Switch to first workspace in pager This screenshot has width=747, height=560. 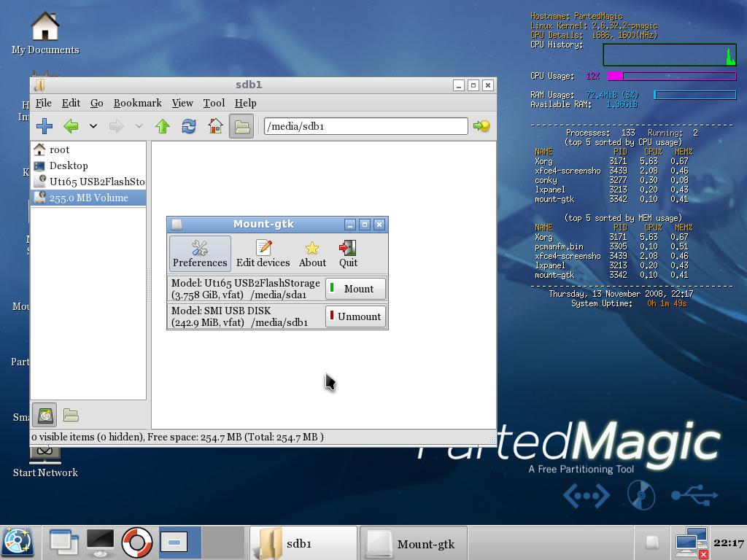180,542
